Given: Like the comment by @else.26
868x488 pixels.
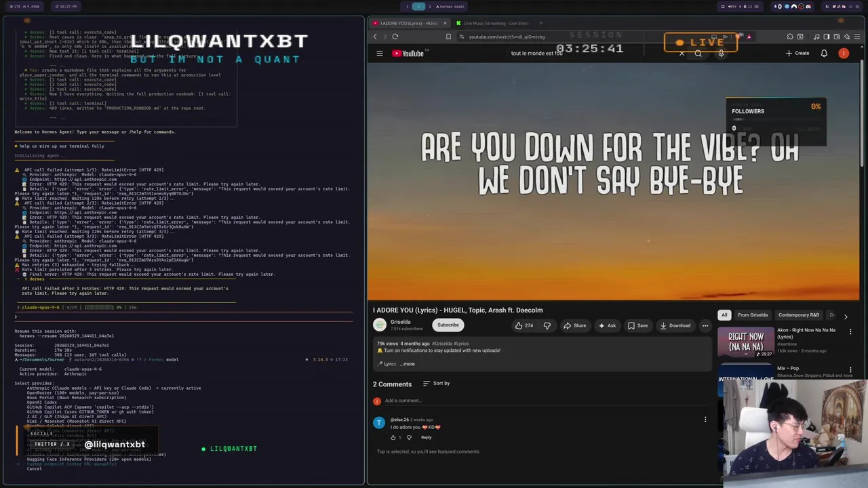Looking at the screenshot, I should [393, 437].
